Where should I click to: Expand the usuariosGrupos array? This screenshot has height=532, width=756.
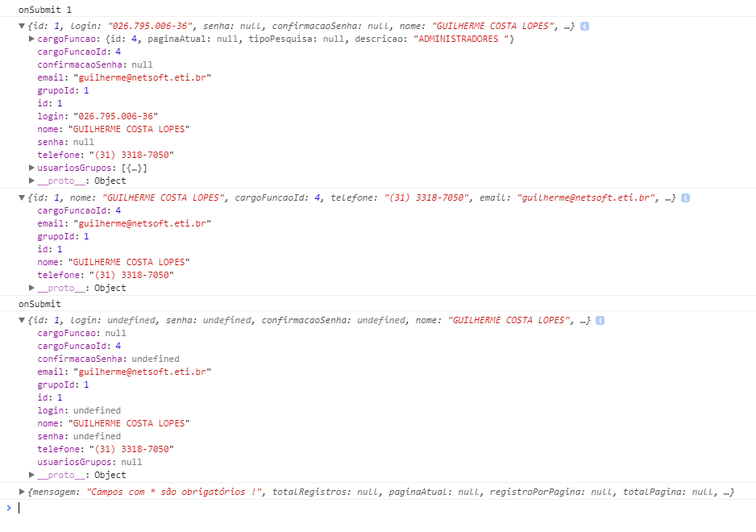[31, 168]
